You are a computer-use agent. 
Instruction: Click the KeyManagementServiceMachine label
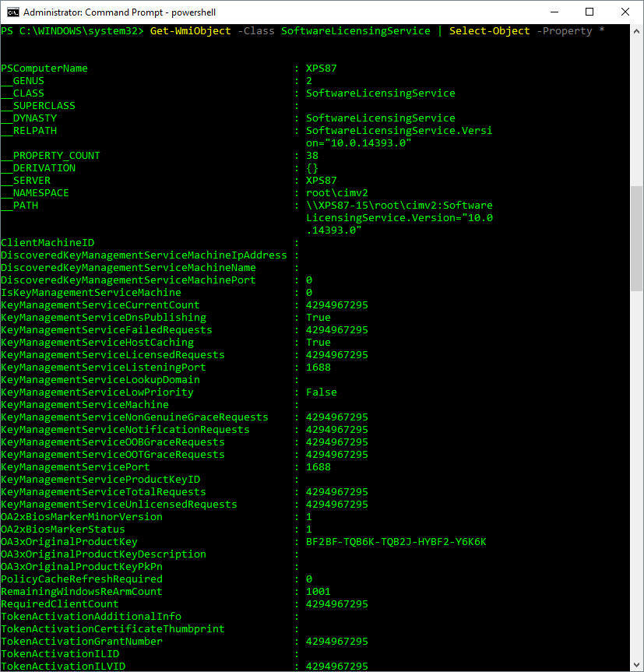(85, 404)
